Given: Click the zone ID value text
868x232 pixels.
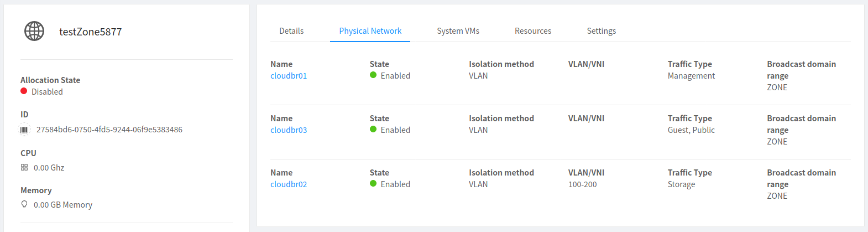Looking at the screenshot, I should tap(109, 130).
